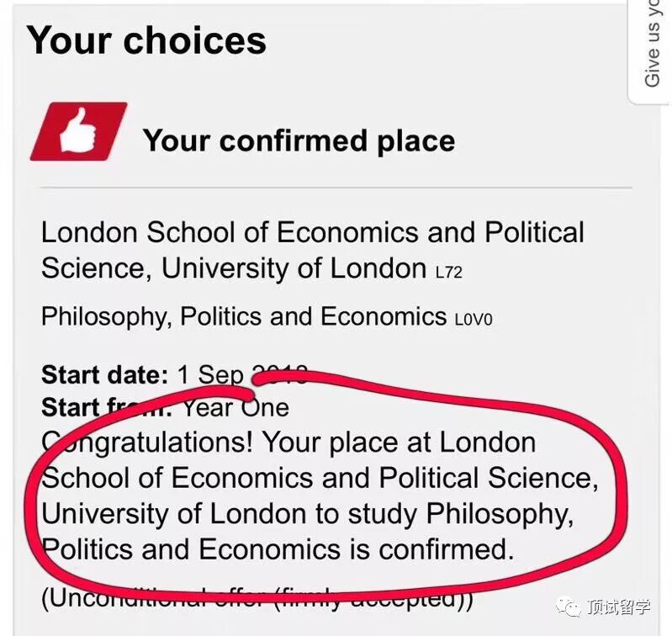Select the 顶试留学 watermark text
672x636 pixels.
[619, 607]
